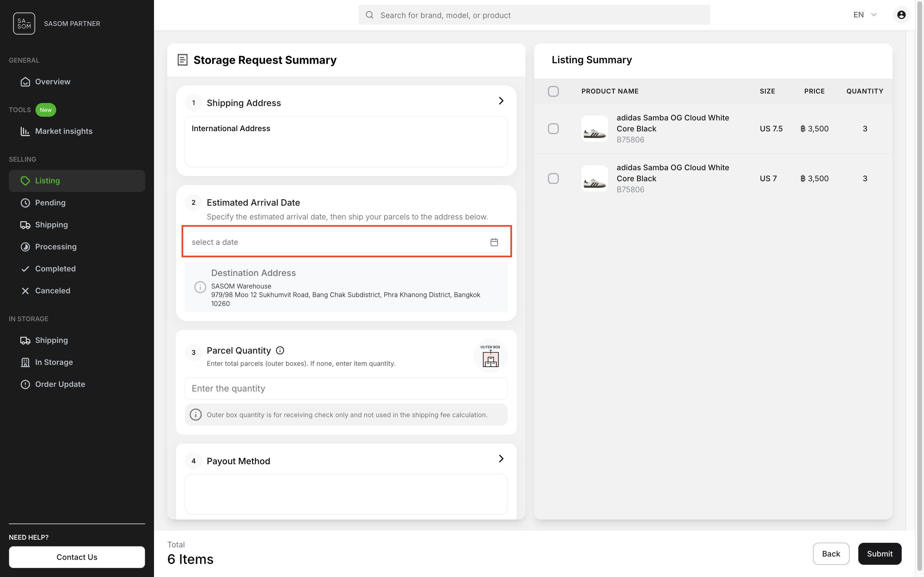924x577 pixels.
Task: Open the calendar date picker icon
Action: [494, 242]
